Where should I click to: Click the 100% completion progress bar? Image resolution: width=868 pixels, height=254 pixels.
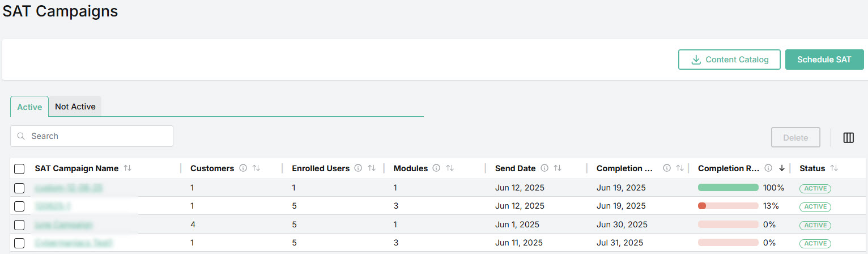tap(728, 188)
